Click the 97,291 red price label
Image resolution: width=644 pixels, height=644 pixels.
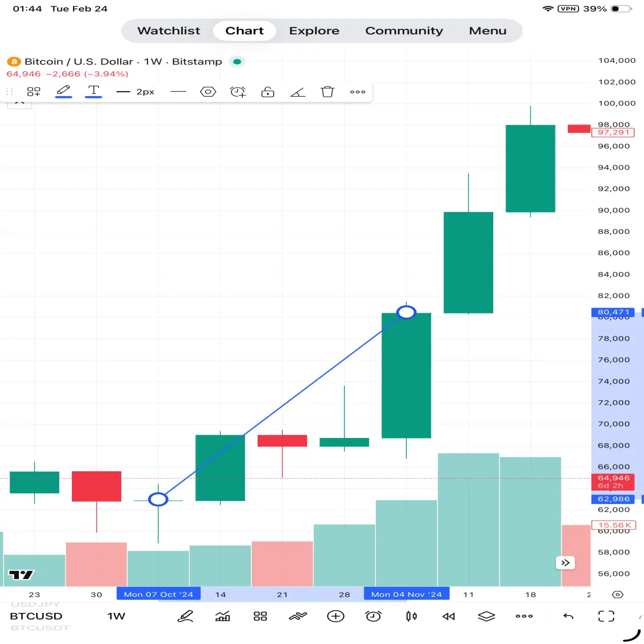point(613,133)
